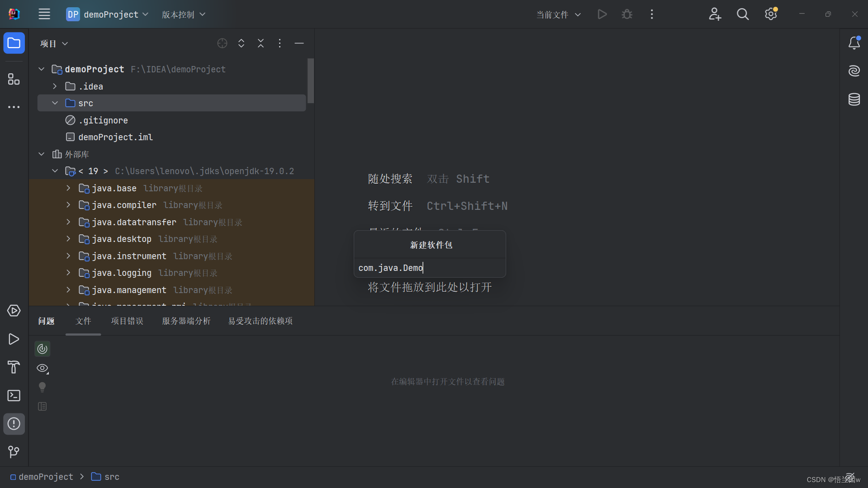868x488 pixels.
Task: Expand the java.base library
Action: point(69,188)
